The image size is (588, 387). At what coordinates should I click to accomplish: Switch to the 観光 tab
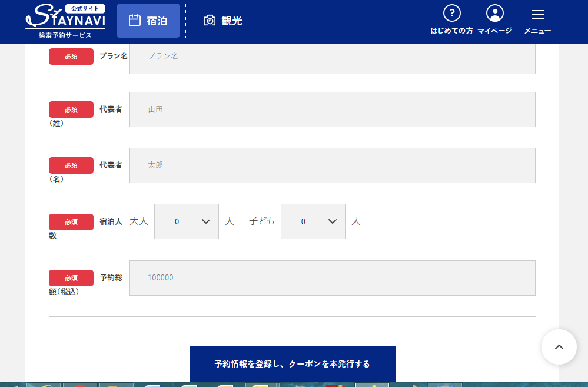coord(222,21)
